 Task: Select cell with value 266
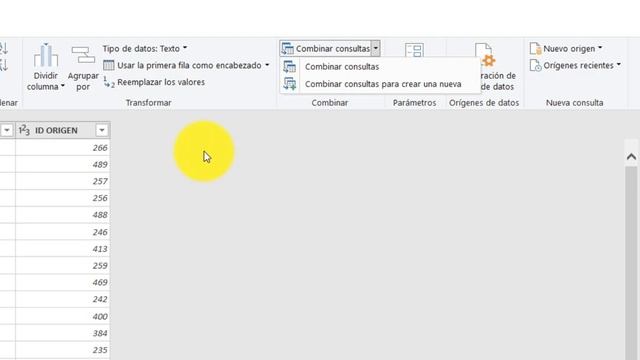click(63, 147)
